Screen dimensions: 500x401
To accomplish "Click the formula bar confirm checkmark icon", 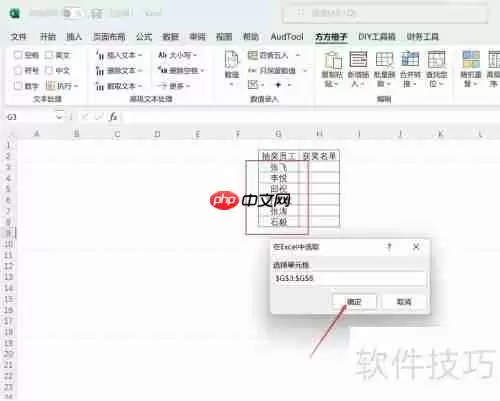I will (99, 117).
